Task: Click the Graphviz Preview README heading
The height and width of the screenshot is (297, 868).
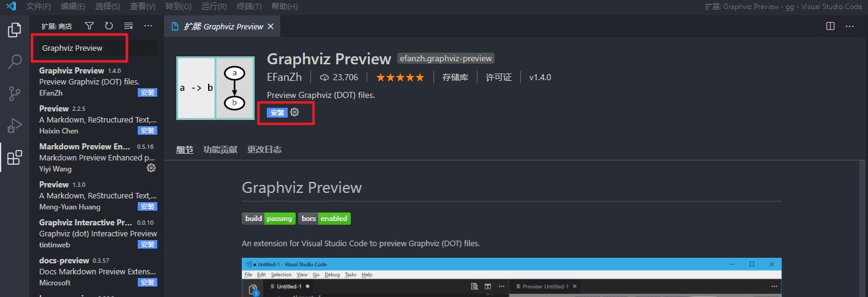Action: point(302,187)
